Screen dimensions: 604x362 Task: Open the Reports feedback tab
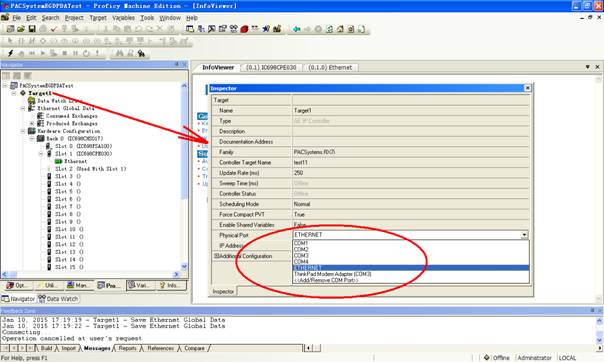click(128, 348)
